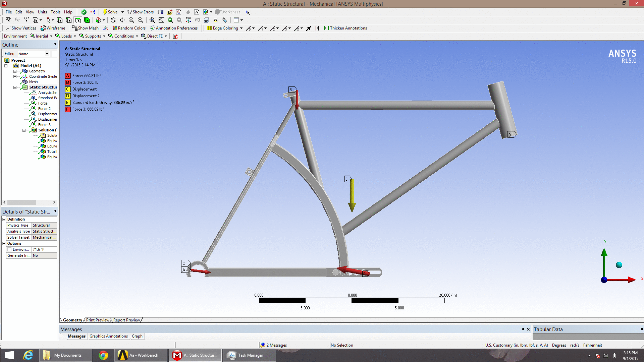Click the Solve lightning icon

pos(105,12)
